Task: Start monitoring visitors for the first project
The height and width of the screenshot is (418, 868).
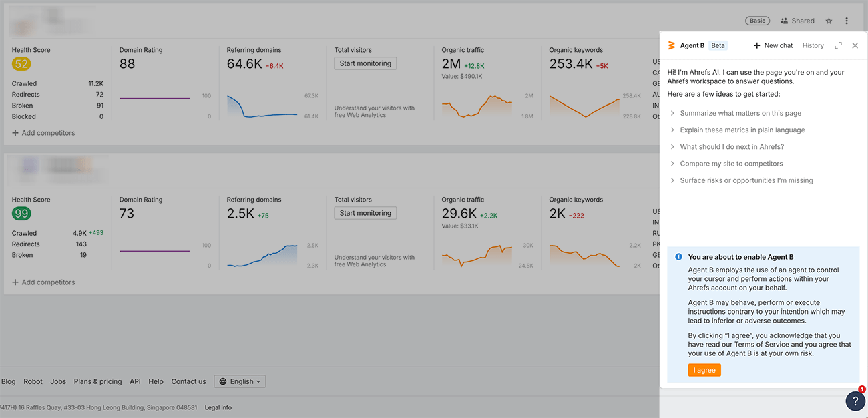Action: click(365, 63)
